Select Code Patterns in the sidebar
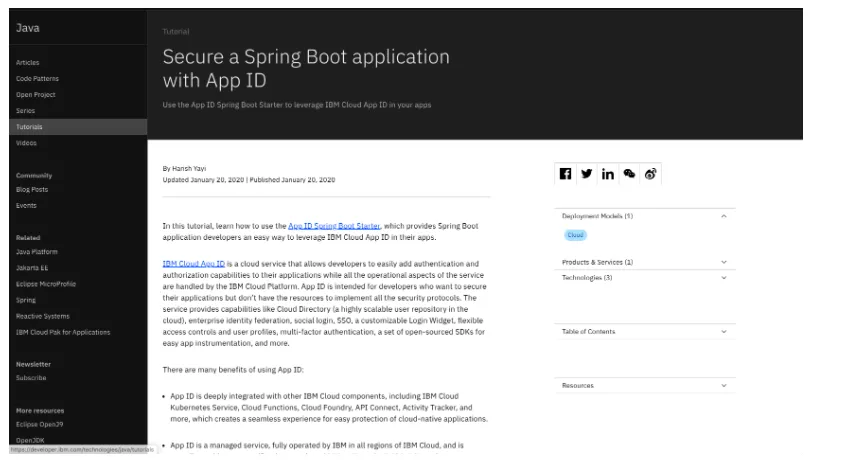Viewport: 849px width, 460px height. coord(37,78)
